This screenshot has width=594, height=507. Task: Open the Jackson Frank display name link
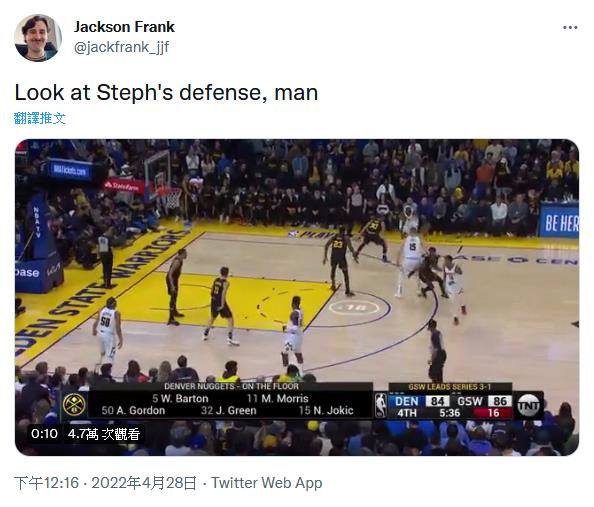click(x=124, y=27)
